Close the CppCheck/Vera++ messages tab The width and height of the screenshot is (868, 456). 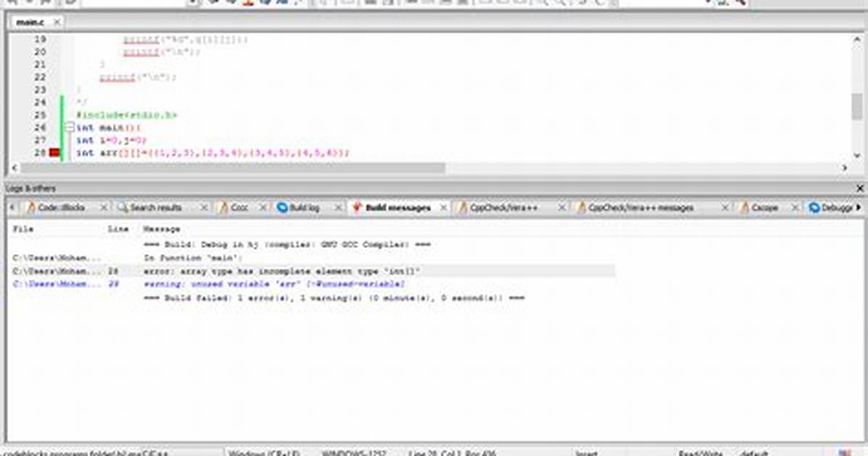[x=724, y=208]
